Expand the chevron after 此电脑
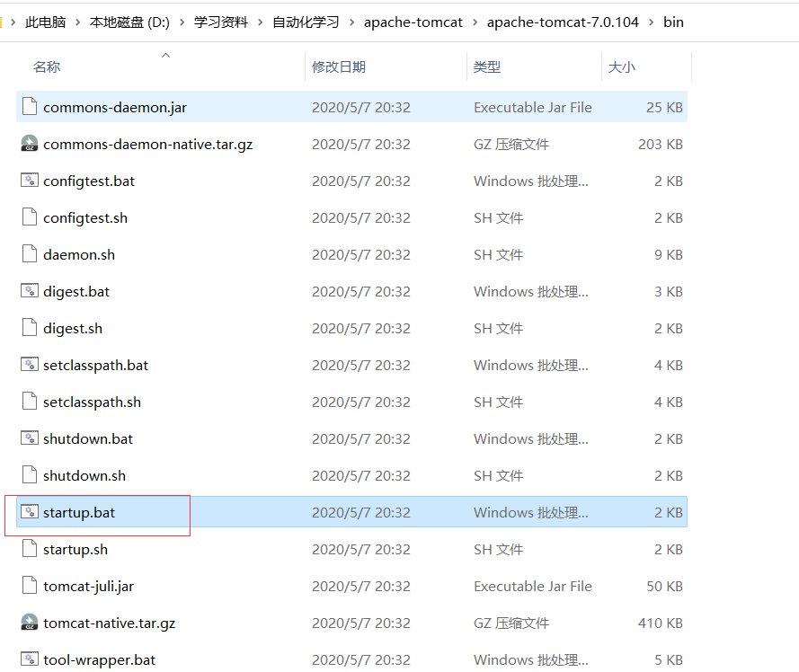Screen dimensions: 799x672 (77, 22)
